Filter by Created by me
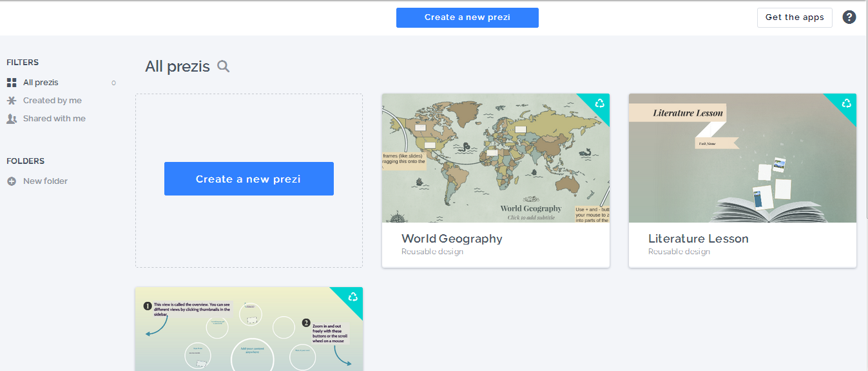Viewport: 868px width, 371px height. coord(52,101)
